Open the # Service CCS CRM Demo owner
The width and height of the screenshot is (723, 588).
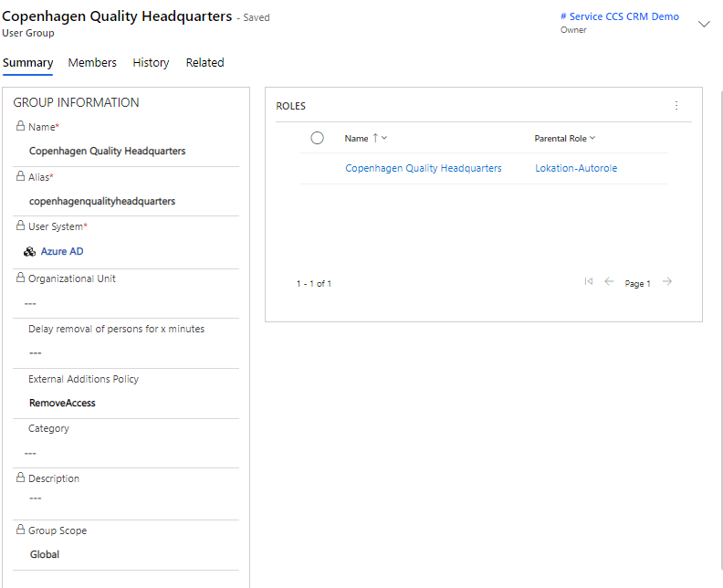619,16
